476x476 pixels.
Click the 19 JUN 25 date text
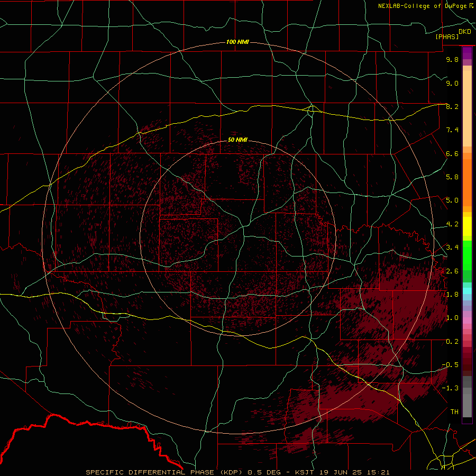341,472
